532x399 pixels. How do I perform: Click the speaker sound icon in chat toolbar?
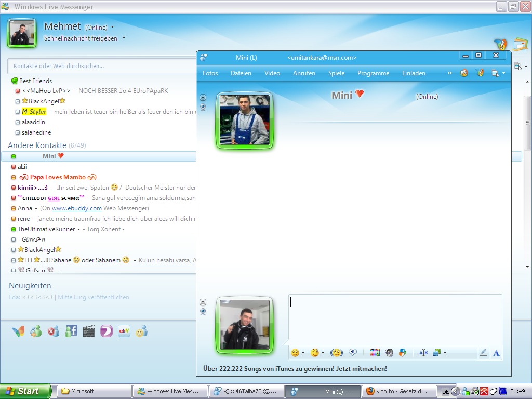389,353
